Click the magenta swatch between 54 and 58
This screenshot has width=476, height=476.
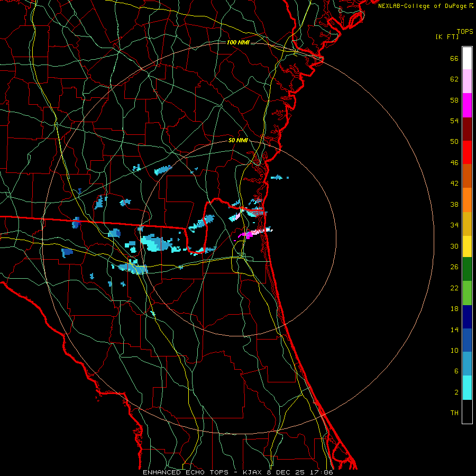(467, 105)
